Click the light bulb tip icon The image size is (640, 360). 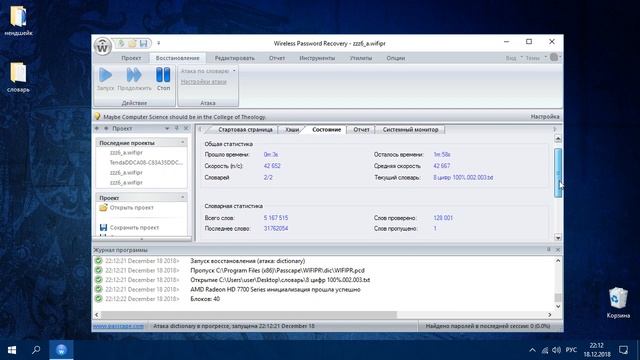[98, 116]
